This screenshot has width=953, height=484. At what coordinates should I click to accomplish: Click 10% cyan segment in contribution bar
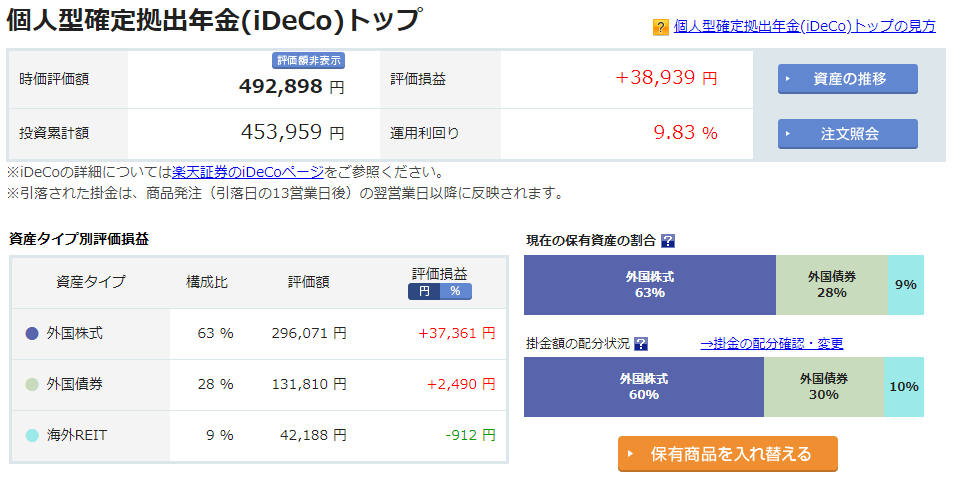point(903,387)
